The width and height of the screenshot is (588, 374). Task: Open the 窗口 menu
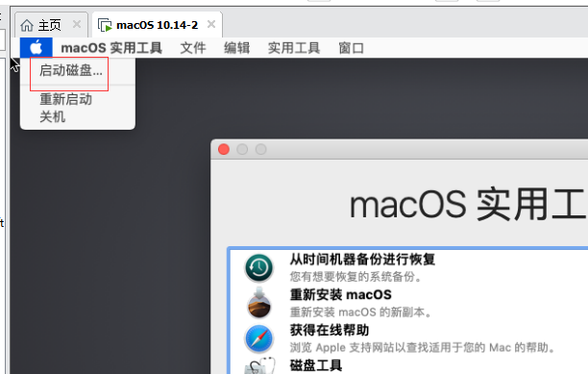pos(351,48)
